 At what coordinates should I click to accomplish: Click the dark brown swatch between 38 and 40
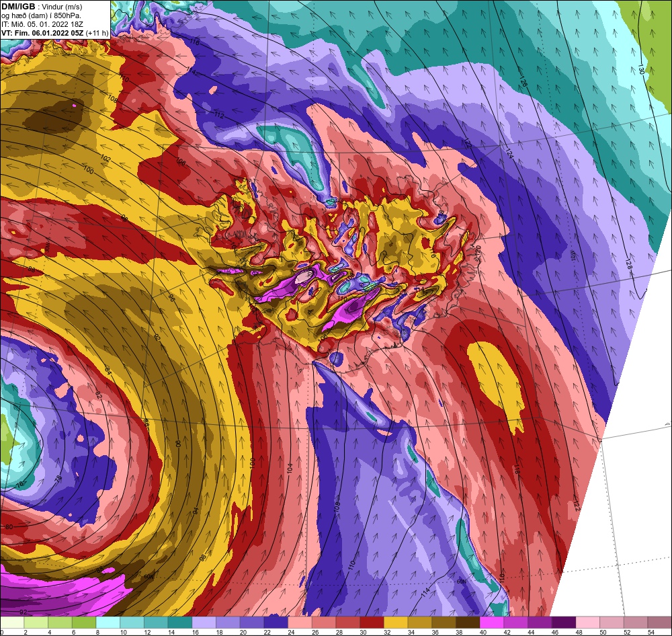[468, 623]
